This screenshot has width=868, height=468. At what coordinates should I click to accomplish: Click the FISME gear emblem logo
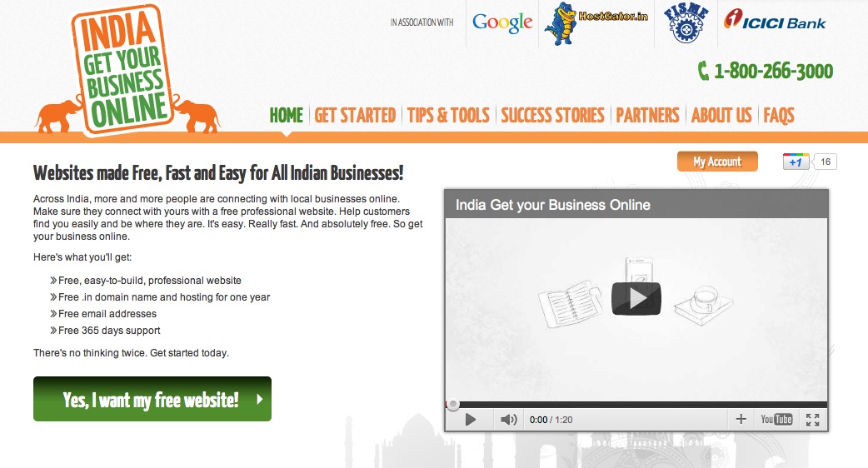pos(686,22)
